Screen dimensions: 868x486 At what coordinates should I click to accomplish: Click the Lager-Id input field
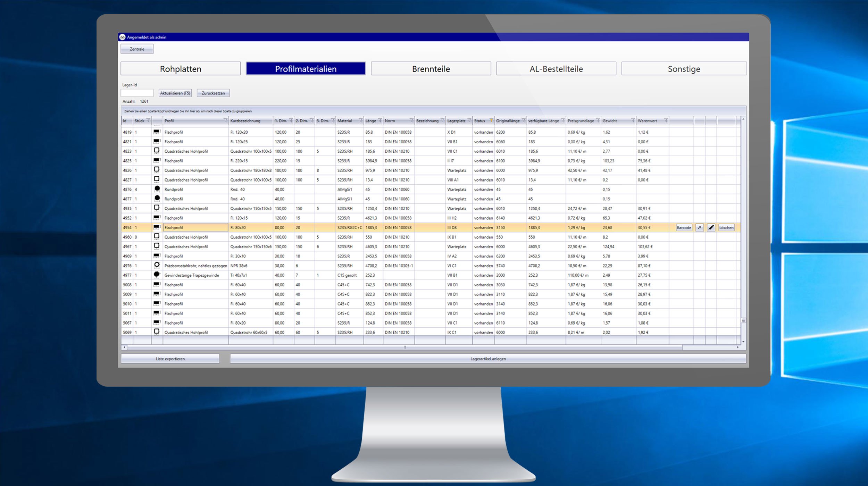[x=137, y=93]
